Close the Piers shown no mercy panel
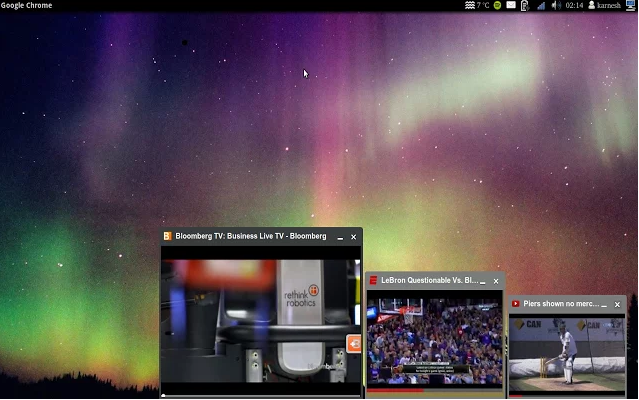 617,305
